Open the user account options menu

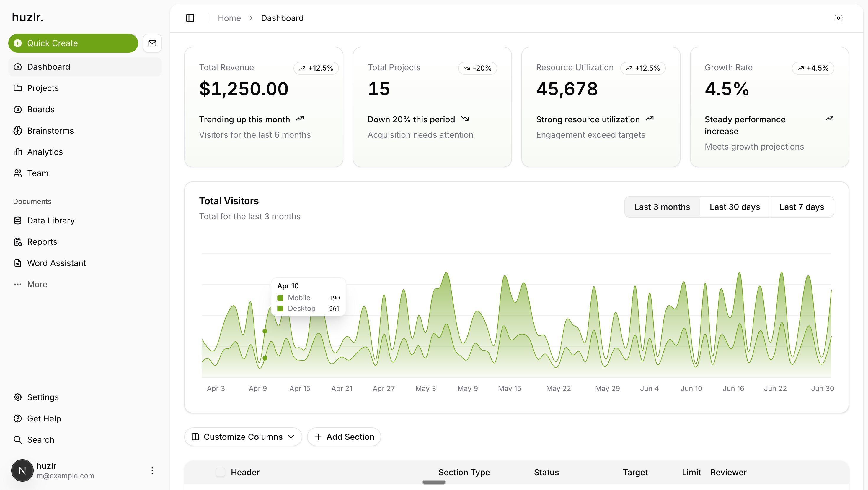(152, 470)
